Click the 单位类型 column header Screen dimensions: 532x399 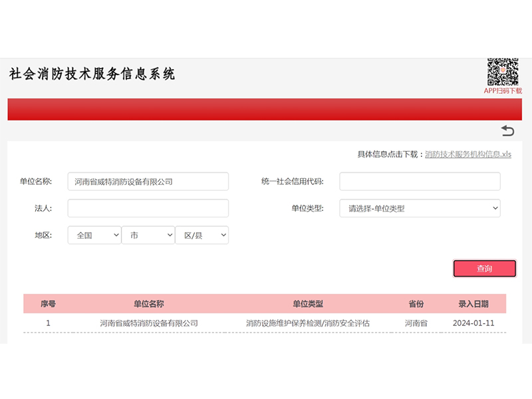tap(308, 304)
